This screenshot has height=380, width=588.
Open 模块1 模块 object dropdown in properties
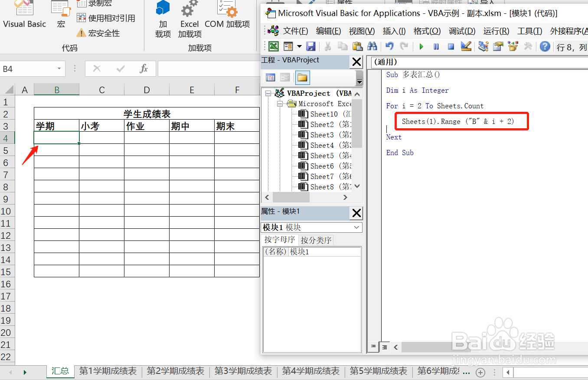357,227
